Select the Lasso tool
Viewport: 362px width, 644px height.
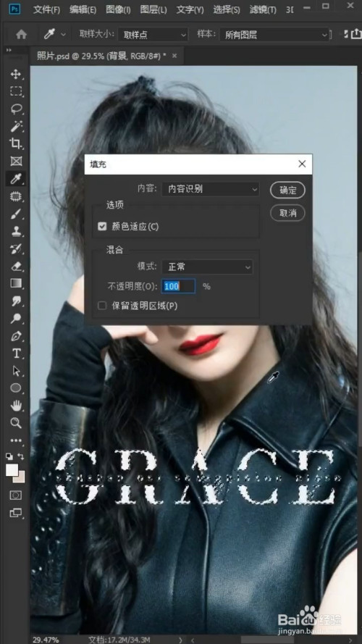16,109
